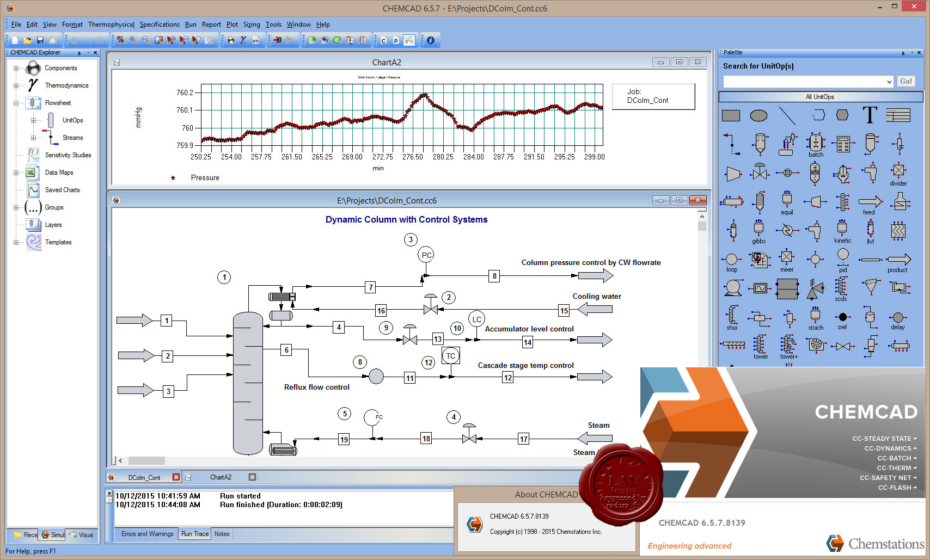Click the percent zoom toolbar icon
This screenshot has height=560, width=930.
[121, 40]
